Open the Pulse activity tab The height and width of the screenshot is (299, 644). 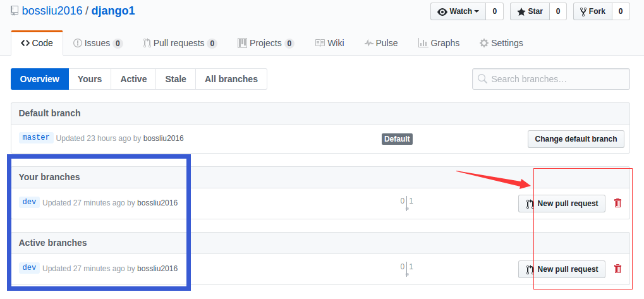pyautogui.click(x=381, y=43)
